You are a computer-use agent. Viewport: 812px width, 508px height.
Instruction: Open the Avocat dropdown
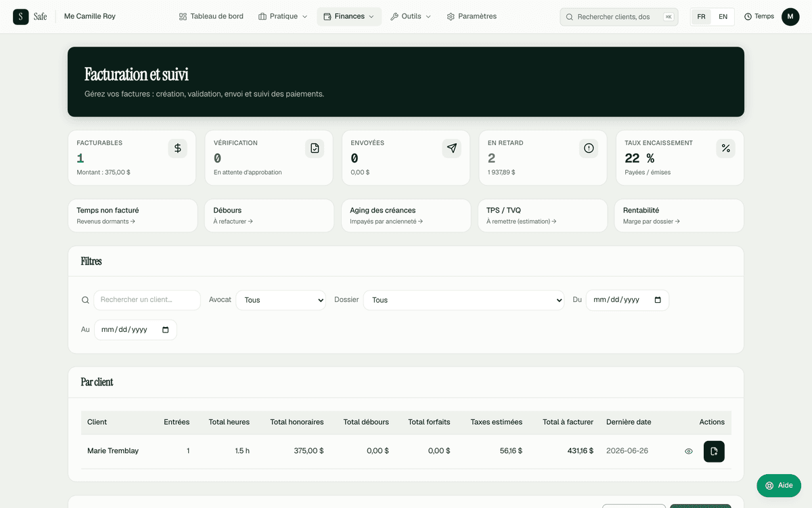click(x=281, y=300)
